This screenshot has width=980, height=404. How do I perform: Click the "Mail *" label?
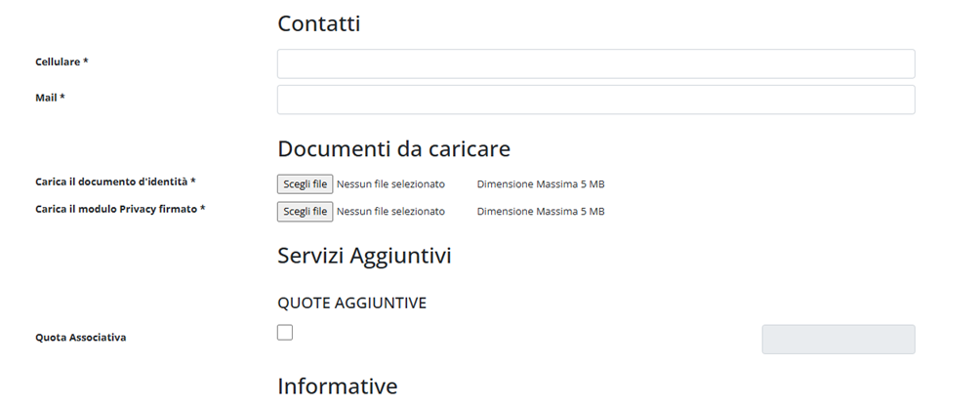click(x=50, y=98)
